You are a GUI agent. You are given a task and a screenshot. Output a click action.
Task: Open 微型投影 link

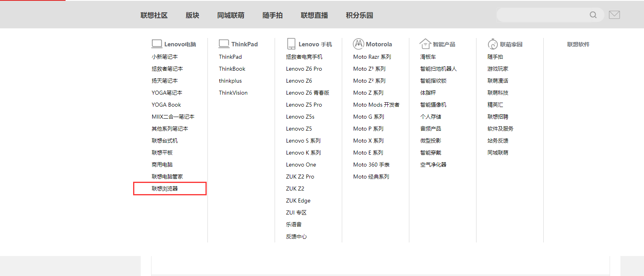click(431, 141)
